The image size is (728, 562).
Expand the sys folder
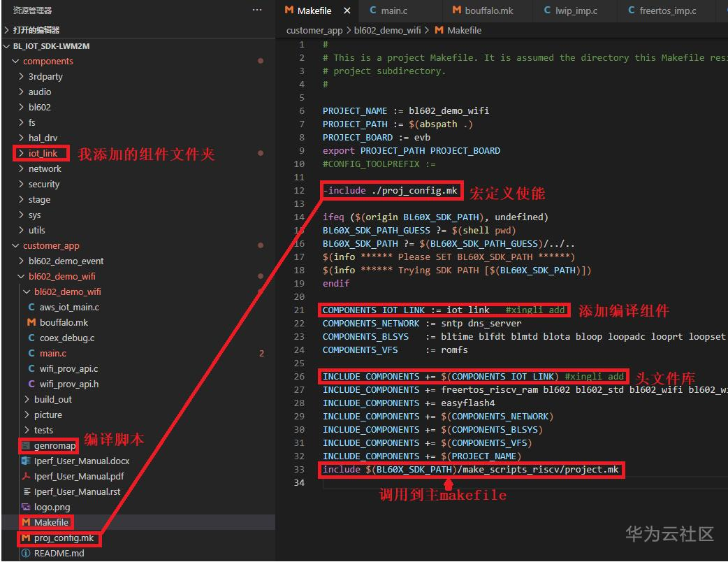[x=34, y=215]
